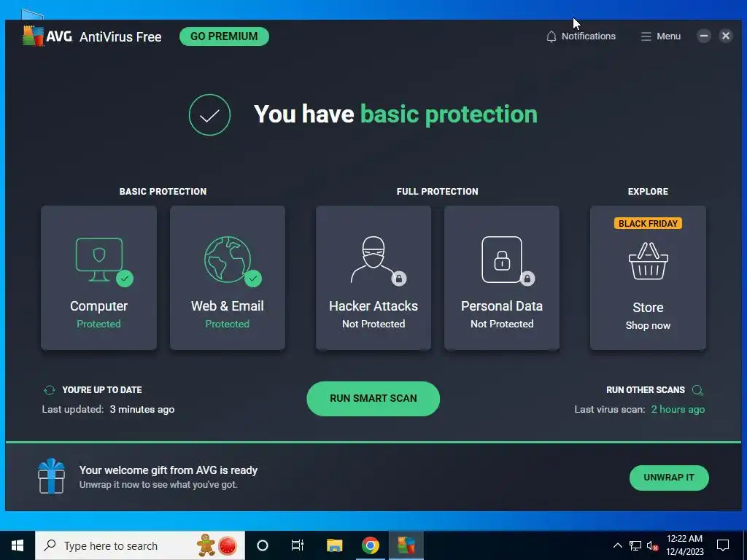Click the lock badge on Hacker Attacks
This screenshot has width=747, height=560.
click(x=399, y=278)
